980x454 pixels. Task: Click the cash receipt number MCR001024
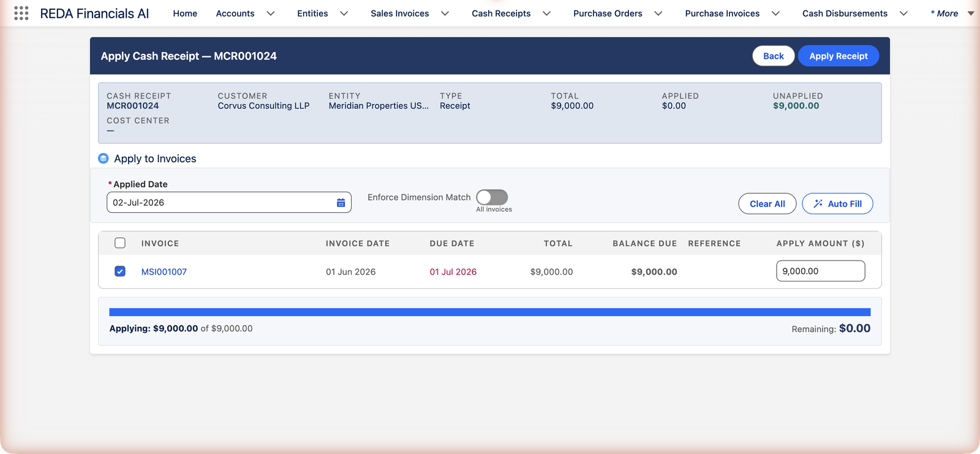133,106
